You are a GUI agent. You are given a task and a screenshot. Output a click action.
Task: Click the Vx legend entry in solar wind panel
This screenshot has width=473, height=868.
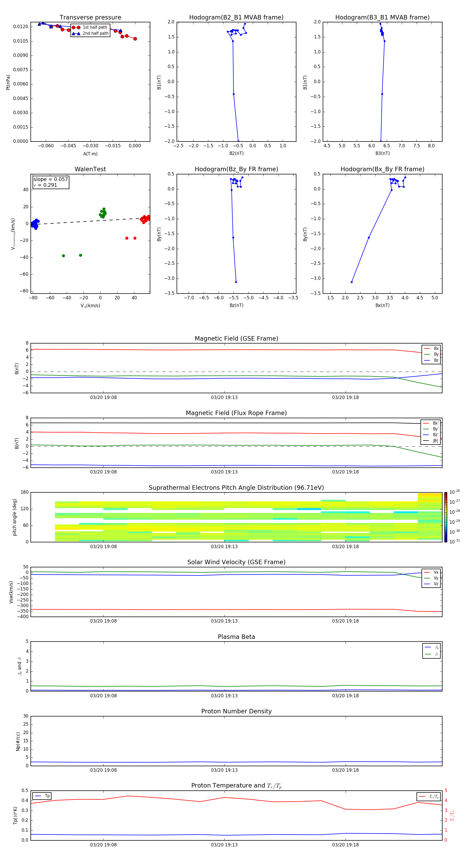pyautogui.click(x=431, y=572)
